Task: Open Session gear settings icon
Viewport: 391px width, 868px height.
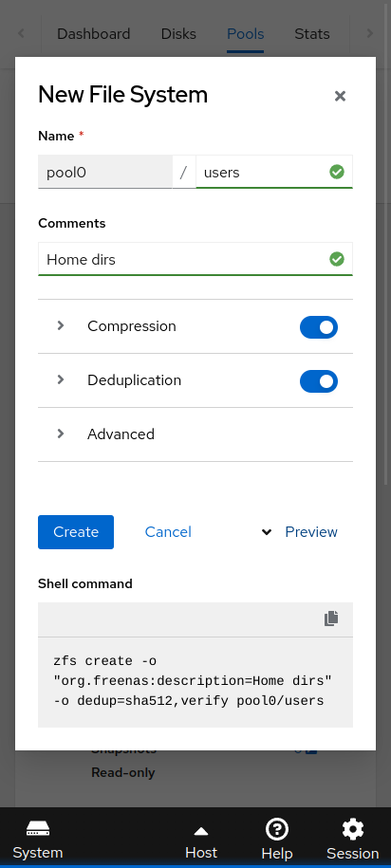Action: click(353, 829)
